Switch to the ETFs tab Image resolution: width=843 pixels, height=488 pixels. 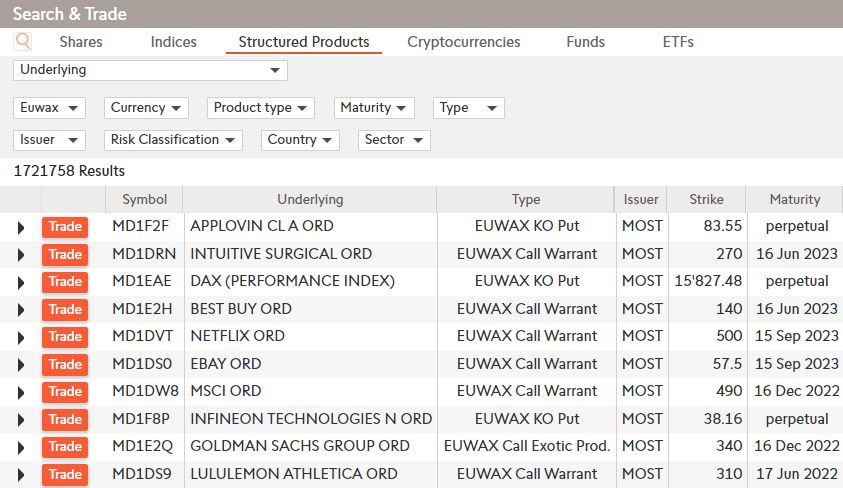(x=678, y=42)
